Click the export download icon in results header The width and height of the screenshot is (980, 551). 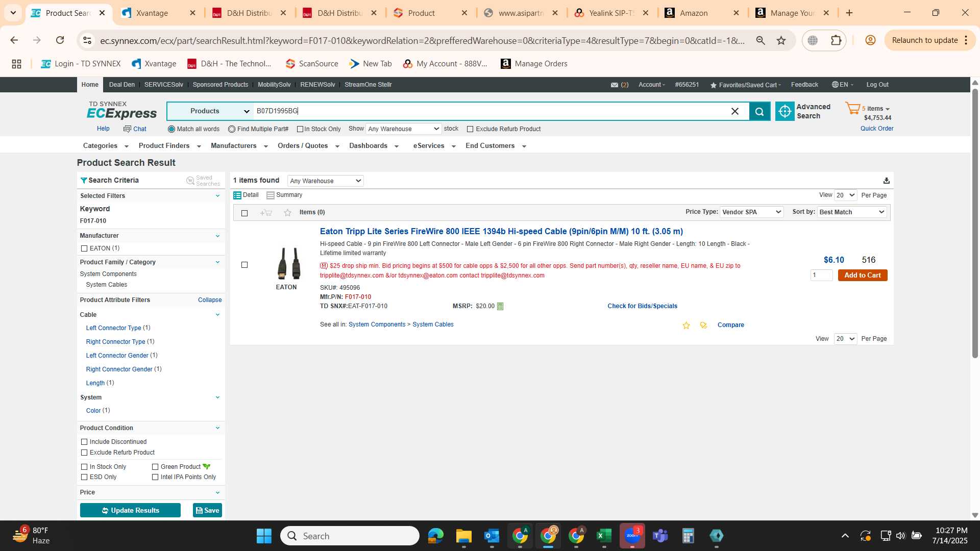pyautogui.click(x=887, y=181)
